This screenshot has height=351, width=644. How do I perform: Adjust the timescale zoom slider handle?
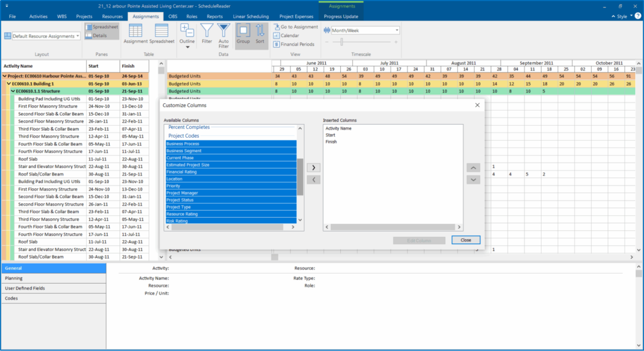(341, 42)
